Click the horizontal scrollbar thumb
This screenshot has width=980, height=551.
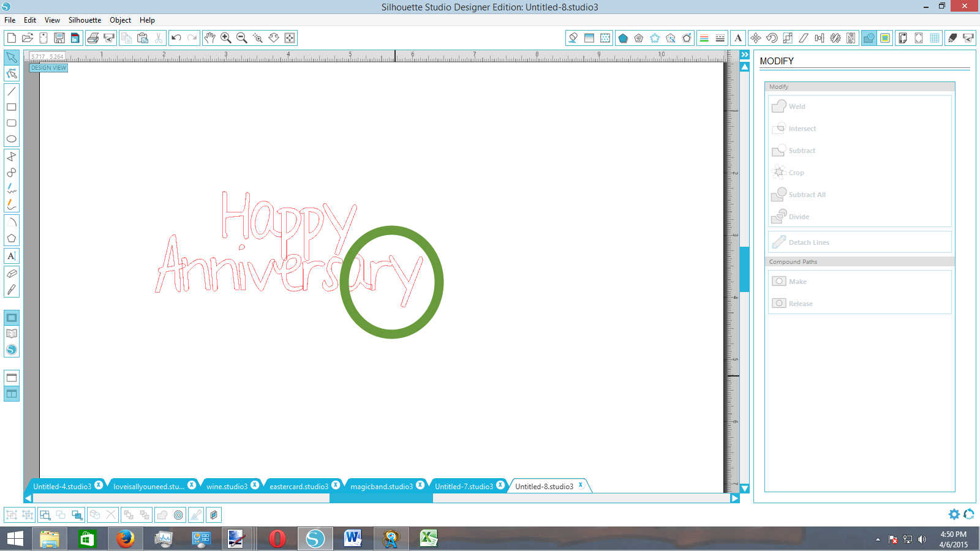click(x=381, y=498)
